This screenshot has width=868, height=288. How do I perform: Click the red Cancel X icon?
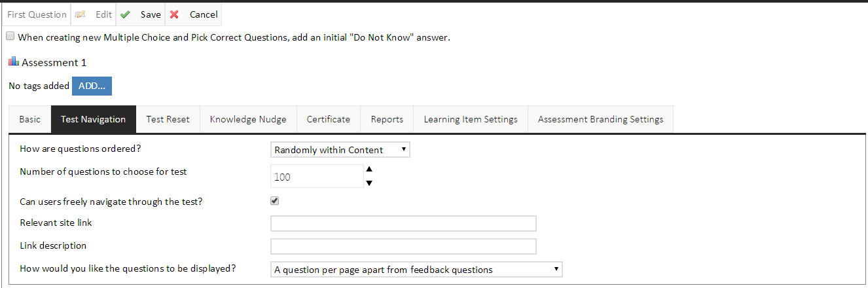pyautogui.click(x=174, y=14)
